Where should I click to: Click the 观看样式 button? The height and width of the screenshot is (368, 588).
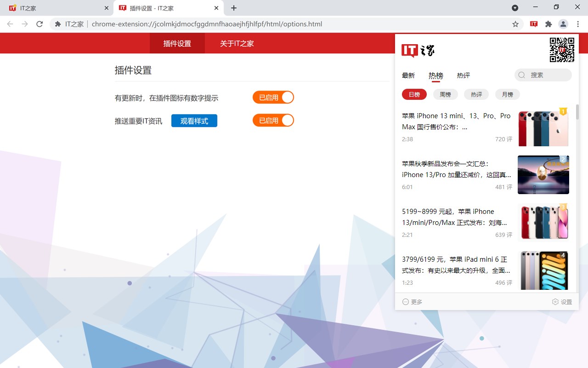[x=194, y=121]
